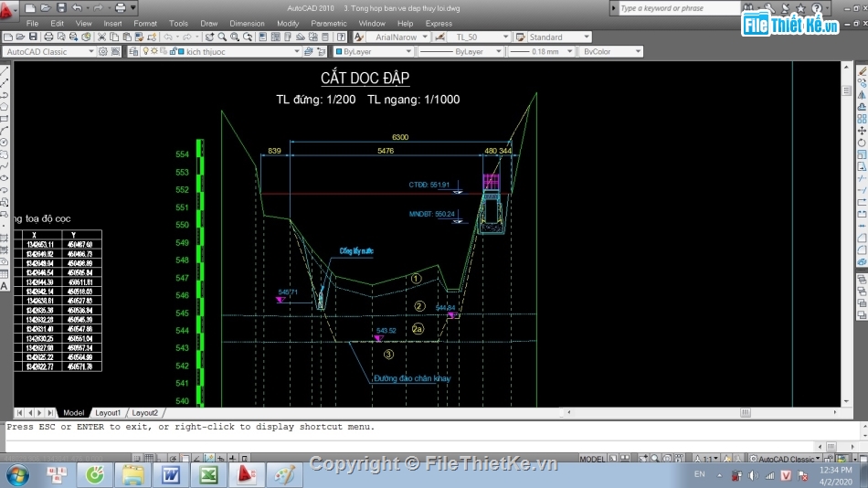
Task: Open the Properties palette icon
Action: click(263, 37)
